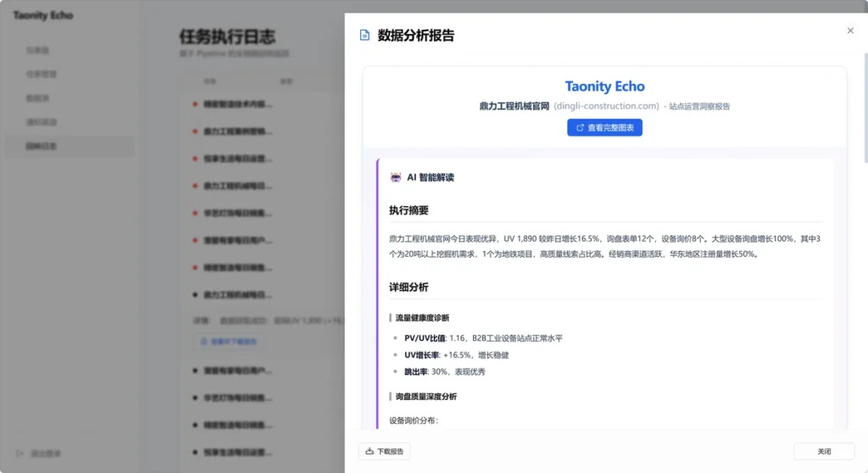Click the robot icon beside AI 智能解读
The image size is (868, 473).
[x=395, y=177]
